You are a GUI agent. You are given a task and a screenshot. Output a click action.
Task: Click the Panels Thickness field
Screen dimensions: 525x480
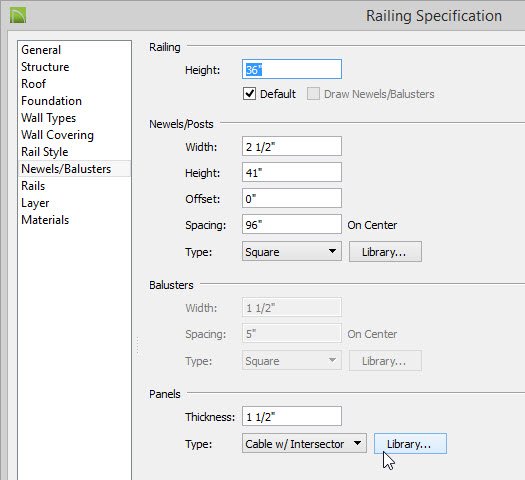[292, 416]
